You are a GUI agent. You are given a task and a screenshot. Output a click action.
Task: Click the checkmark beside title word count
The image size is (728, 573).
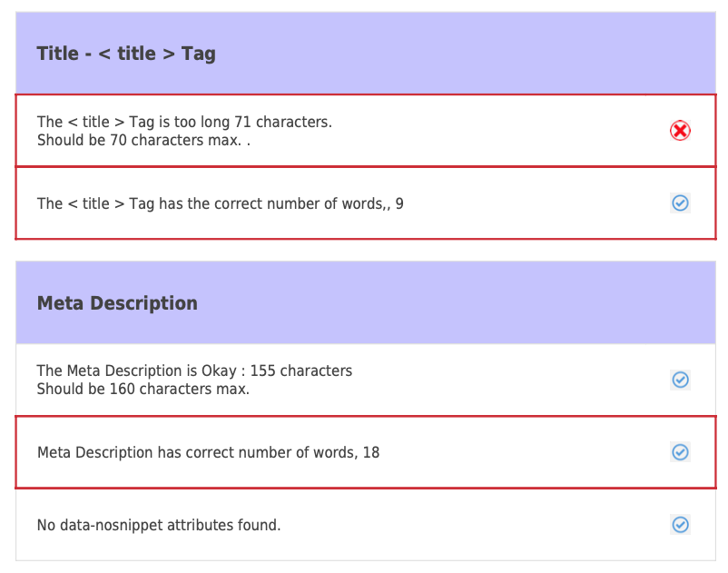pos(680,203)
